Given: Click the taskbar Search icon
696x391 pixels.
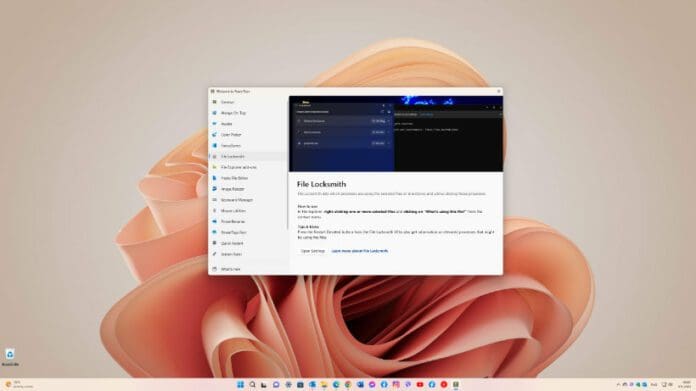Looking at the screenshot, I should point(252,384).
